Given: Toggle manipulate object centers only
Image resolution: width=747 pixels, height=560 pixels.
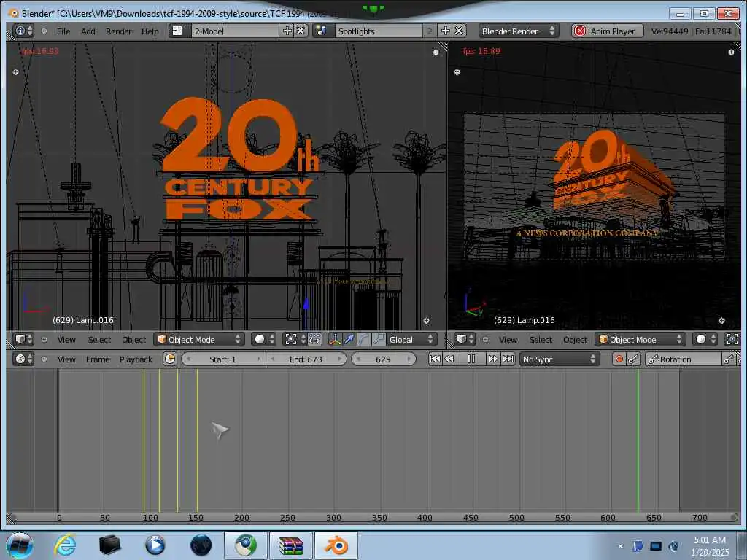Looking at the screenshot, I should coord(314,340).
